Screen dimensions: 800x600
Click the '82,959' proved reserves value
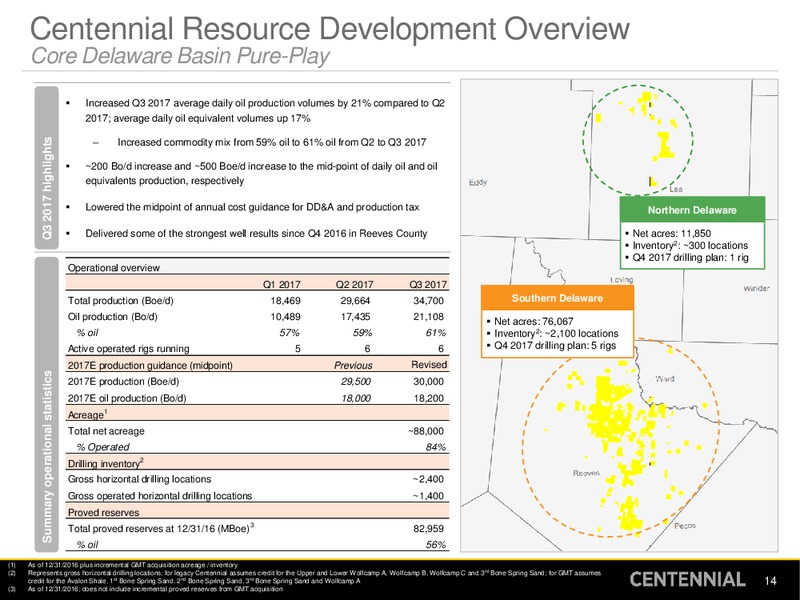[x=429, y=529]
